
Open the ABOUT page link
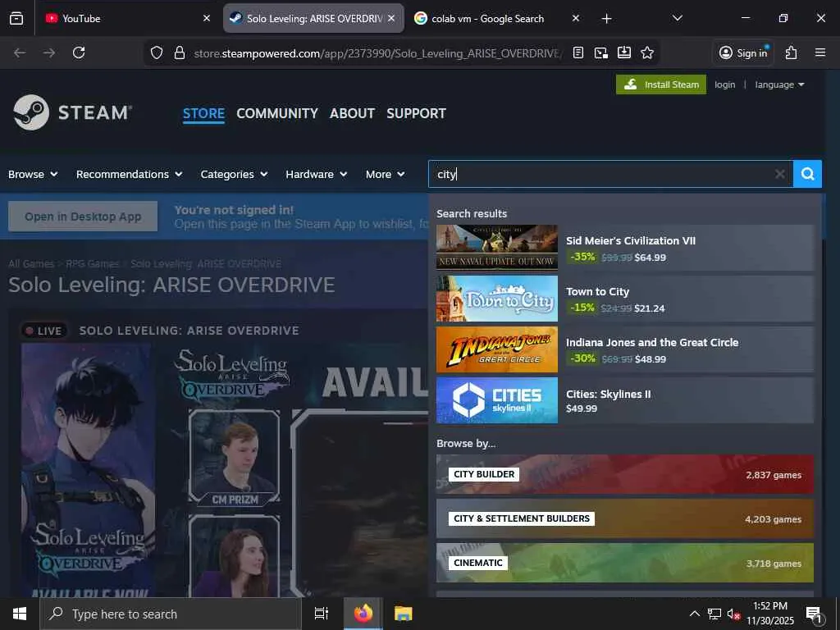tap(352, 113)
